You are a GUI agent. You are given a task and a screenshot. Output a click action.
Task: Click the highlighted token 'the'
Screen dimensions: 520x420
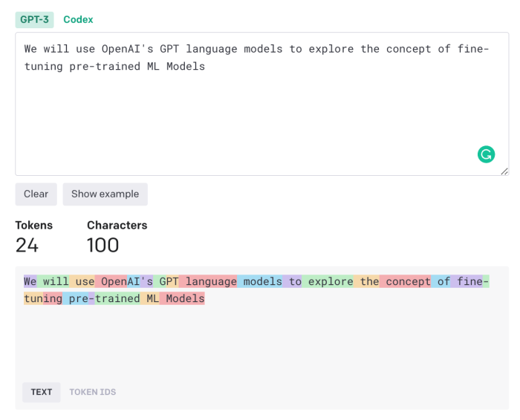point(366,281)
